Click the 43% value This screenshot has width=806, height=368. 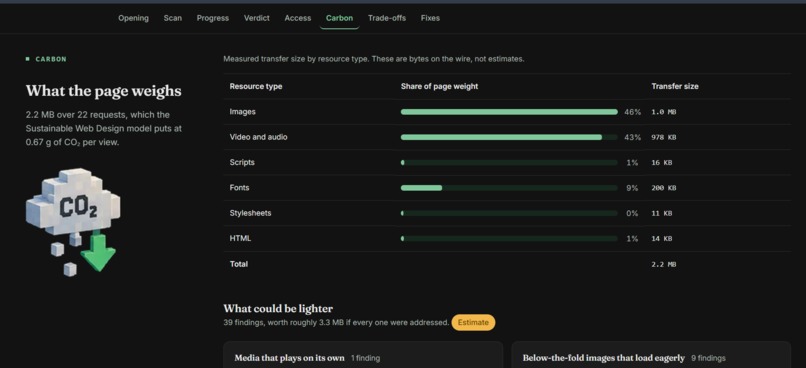[632, 137]
